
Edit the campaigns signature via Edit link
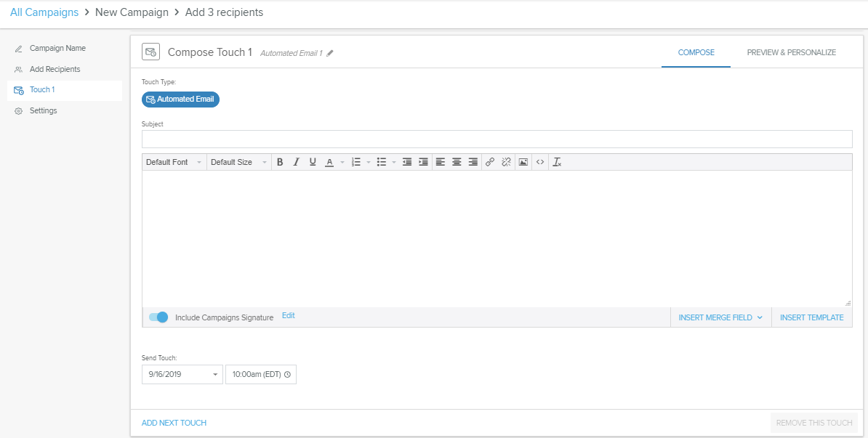pos(289,316)
